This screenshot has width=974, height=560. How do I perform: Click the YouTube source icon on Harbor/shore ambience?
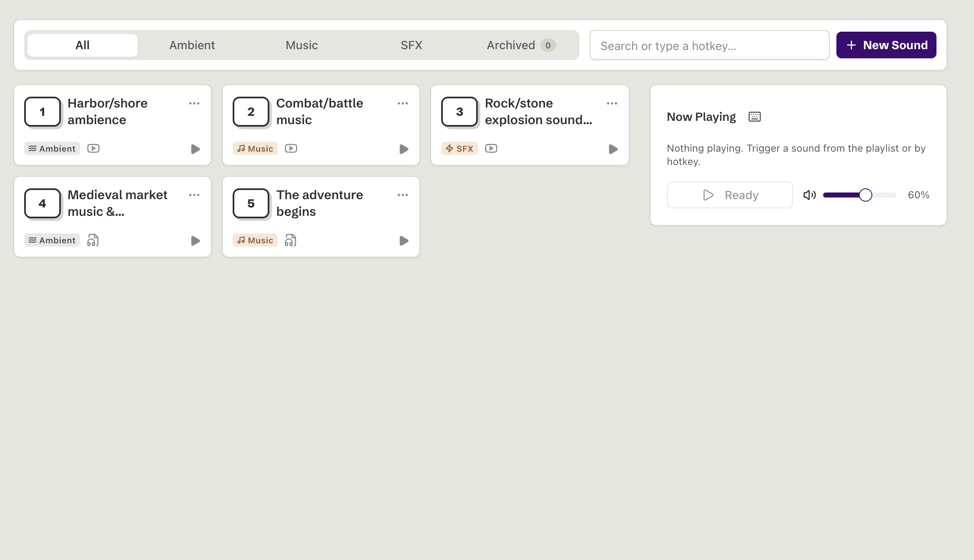(x=93, y=148)
